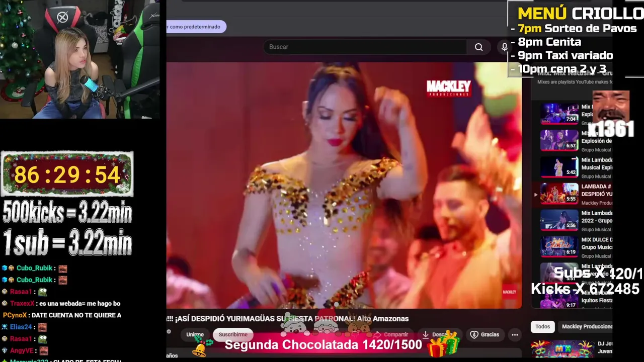Click the search magnifier button
The image size is (644, 362).
478,47
